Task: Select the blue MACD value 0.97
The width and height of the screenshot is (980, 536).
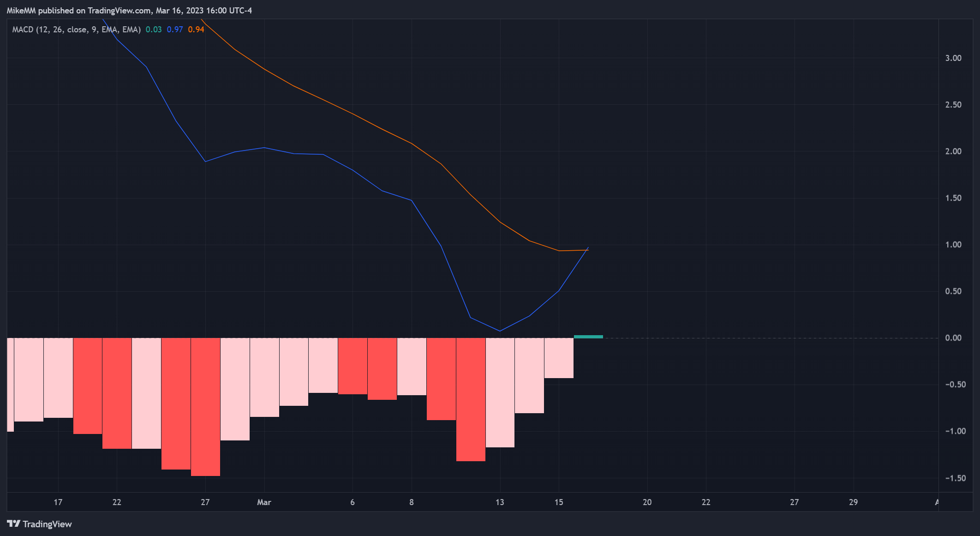Action: pos(175,30)
